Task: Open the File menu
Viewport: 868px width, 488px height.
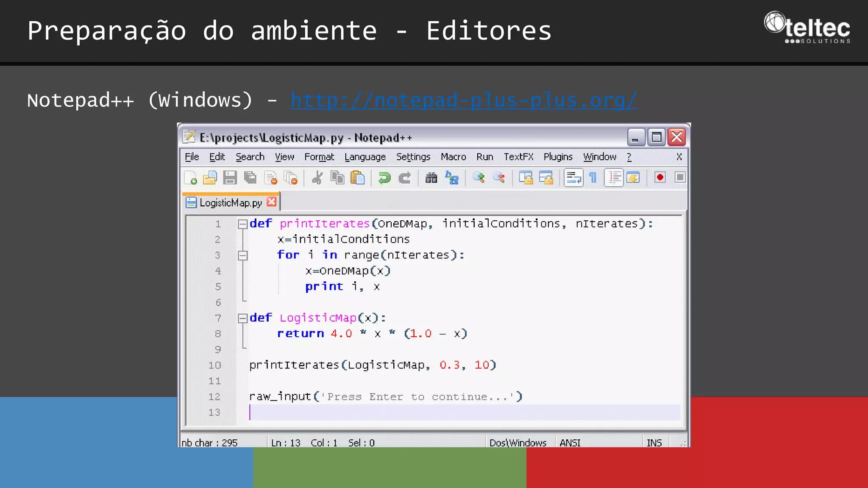Action: point(192,157)
